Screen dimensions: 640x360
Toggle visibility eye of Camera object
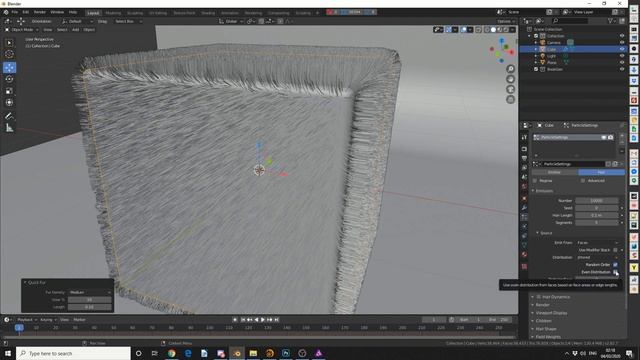(x=622, y=42)
